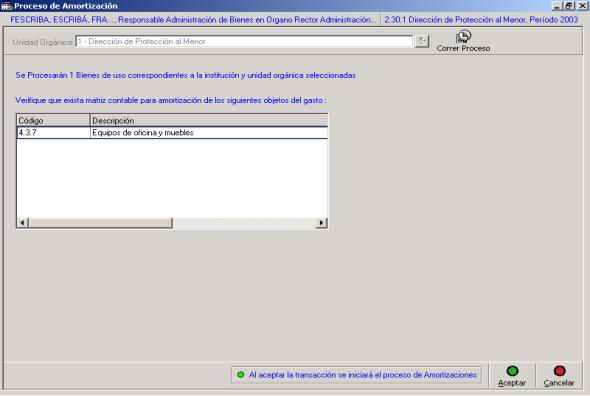Screen dimensions: 590x396
Task: Click the 'Se Procesarán 1 Bienes' message
Action: [x=186, y=75]
